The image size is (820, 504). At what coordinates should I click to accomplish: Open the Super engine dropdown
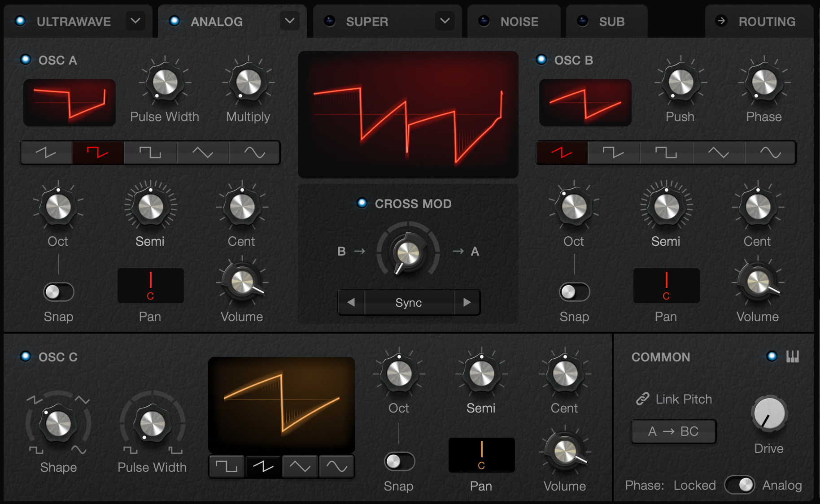[x=445, y=21]
